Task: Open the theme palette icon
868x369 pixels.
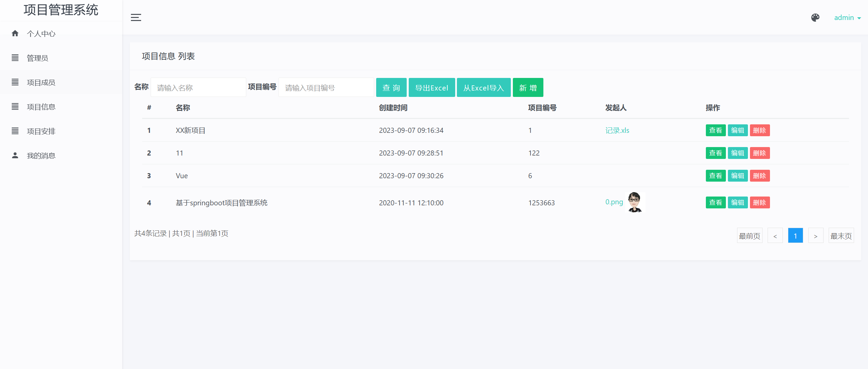Action: tap(815, 18)
